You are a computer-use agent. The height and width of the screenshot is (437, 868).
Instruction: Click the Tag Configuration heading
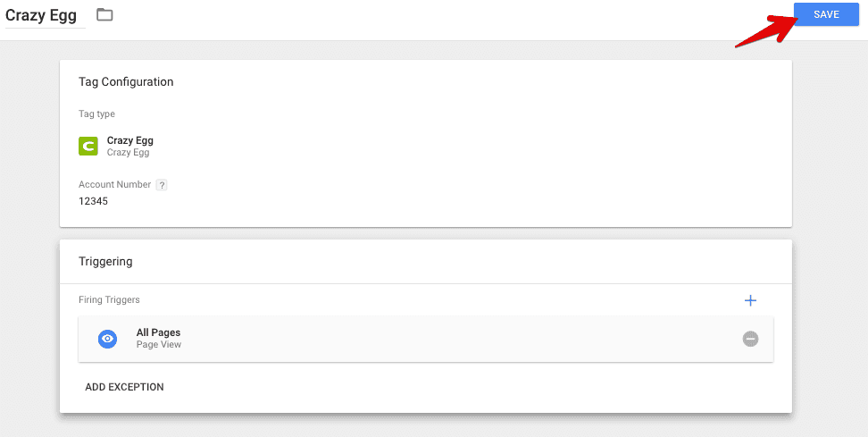point(126,81)
